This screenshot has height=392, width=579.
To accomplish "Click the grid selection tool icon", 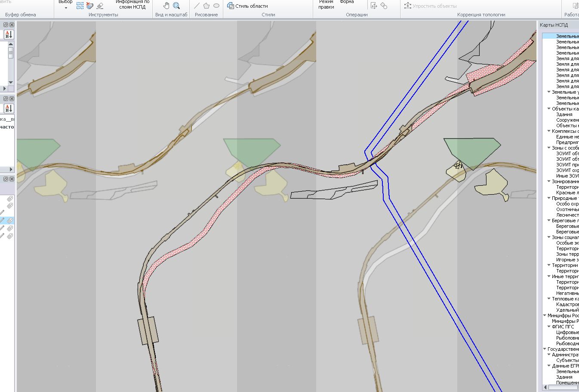I will (80, 6).
